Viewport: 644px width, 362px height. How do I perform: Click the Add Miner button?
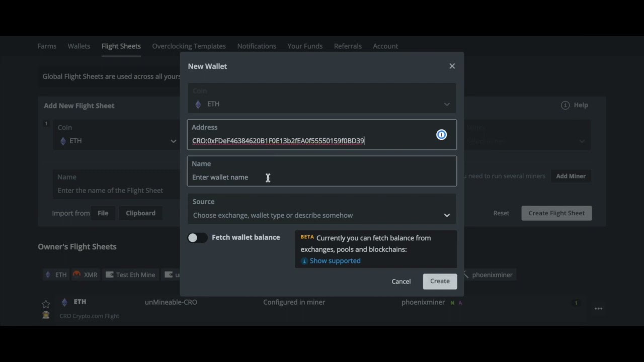571,176
